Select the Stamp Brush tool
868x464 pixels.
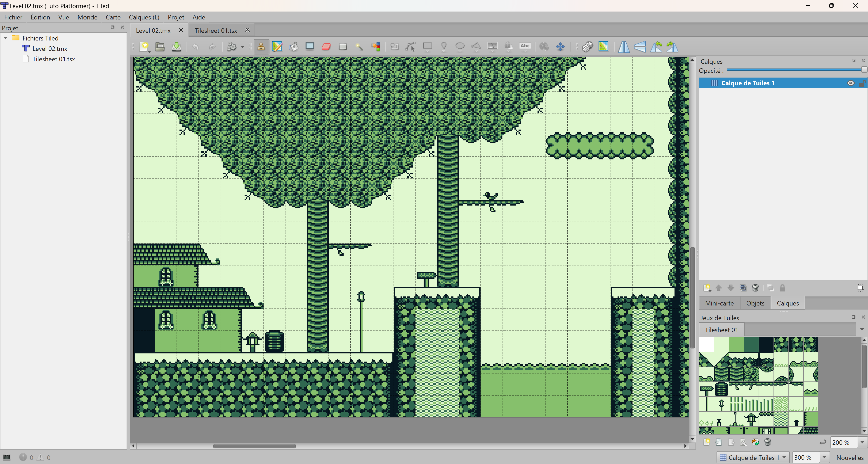click(261, 47)
